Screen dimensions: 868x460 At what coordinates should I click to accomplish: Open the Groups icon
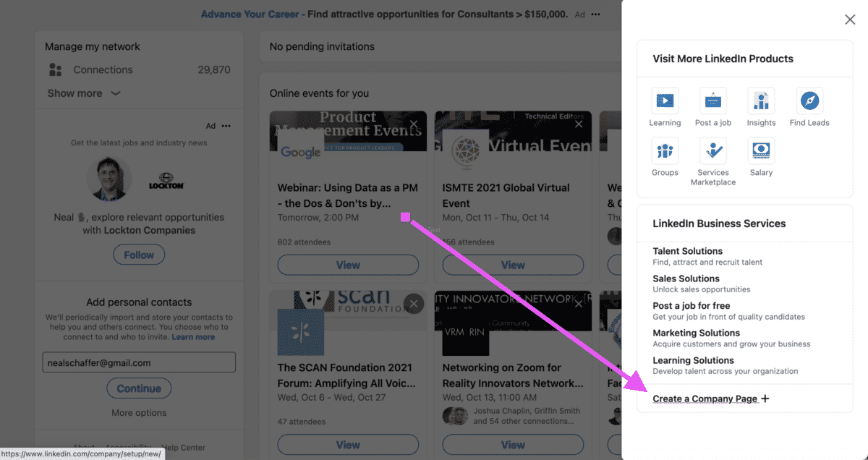tap(664, 150)
